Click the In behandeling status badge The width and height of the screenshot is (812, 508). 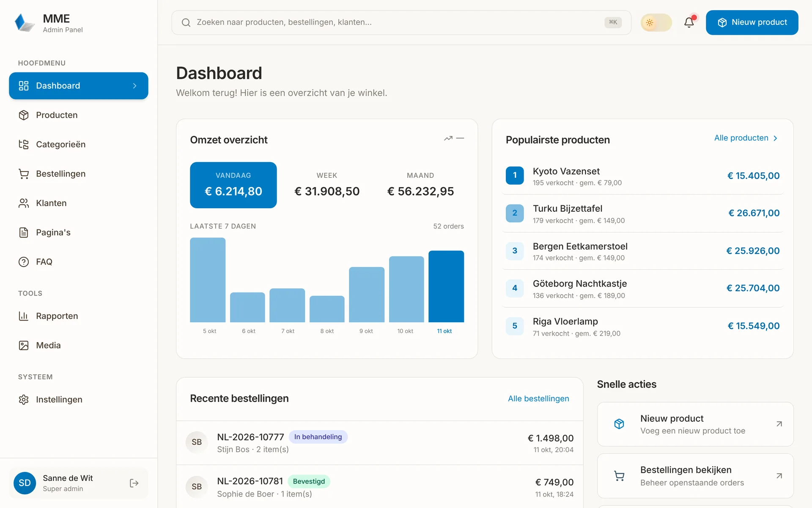click(x=318, y=437)
